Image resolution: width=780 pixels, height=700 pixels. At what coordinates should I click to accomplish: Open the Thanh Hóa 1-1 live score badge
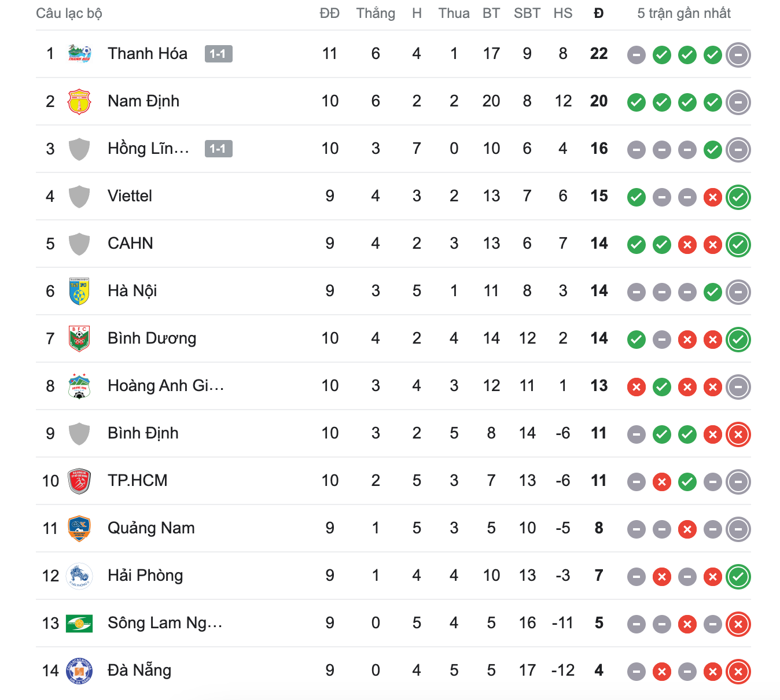click(x=218, y=54)
